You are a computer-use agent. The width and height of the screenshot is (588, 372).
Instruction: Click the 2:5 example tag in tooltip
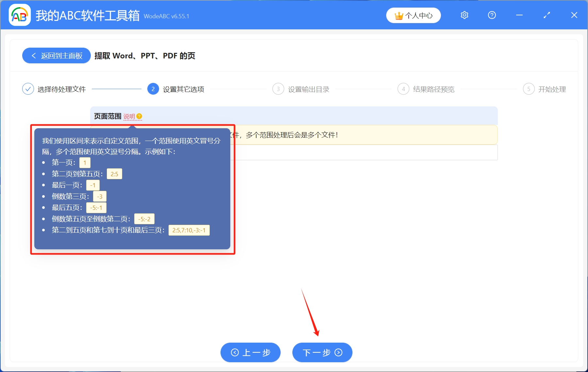tap(114, 174)
